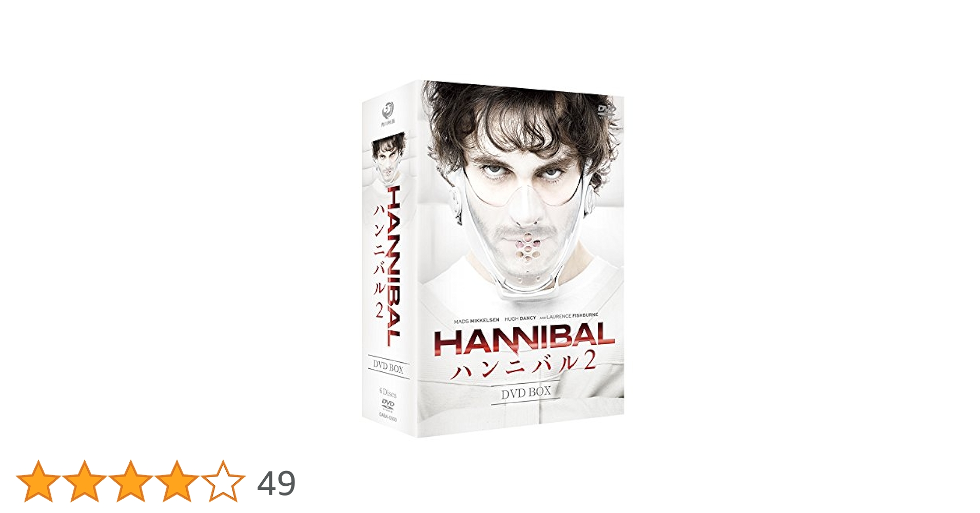Click the vertical HANNIBAL title on spine

coord(393,266)
